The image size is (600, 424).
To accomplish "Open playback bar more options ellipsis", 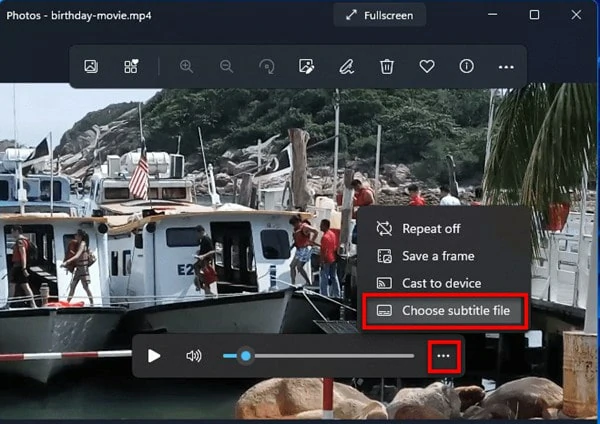I will click(443, 356).
